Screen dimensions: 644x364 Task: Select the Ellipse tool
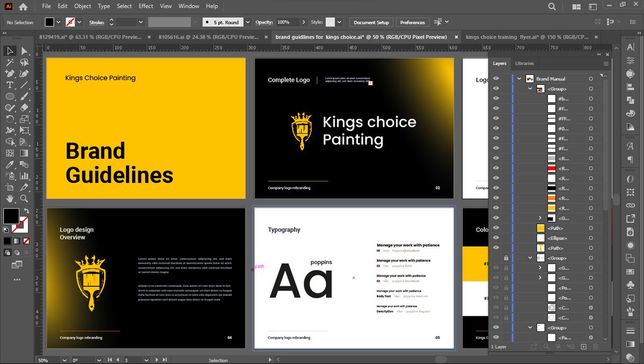click(x=10, y=97)
